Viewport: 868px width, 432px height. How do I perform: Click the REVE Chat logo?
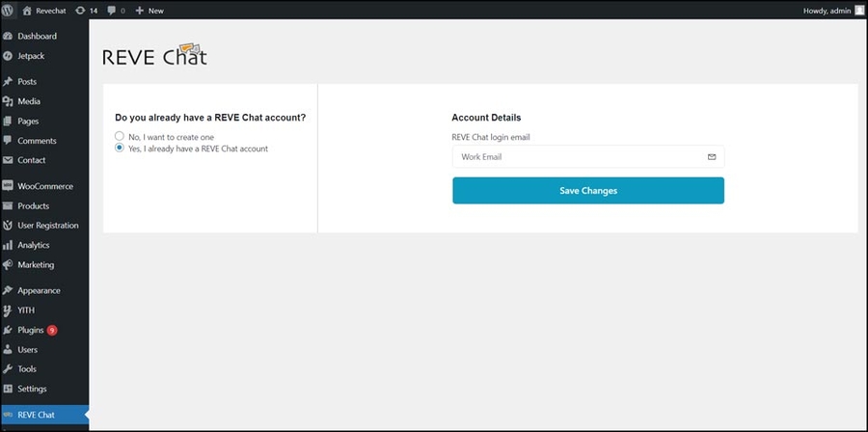tap(154, 56)
